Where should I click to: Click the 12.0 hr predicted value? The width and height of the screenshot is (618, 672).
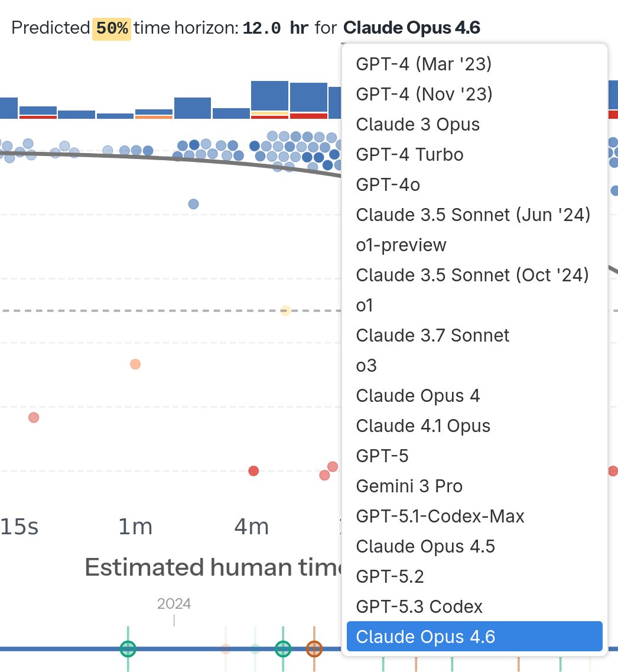pos(275,28)
